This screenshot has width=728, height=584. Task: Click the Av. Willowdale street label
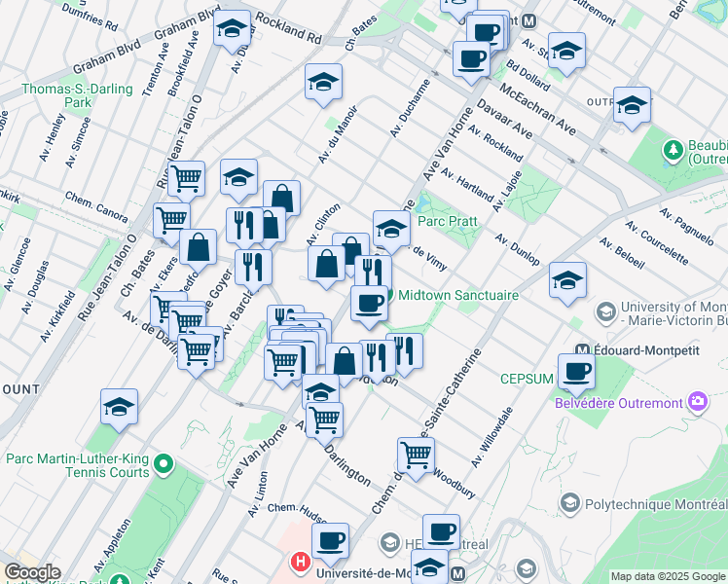click(492, 436)
